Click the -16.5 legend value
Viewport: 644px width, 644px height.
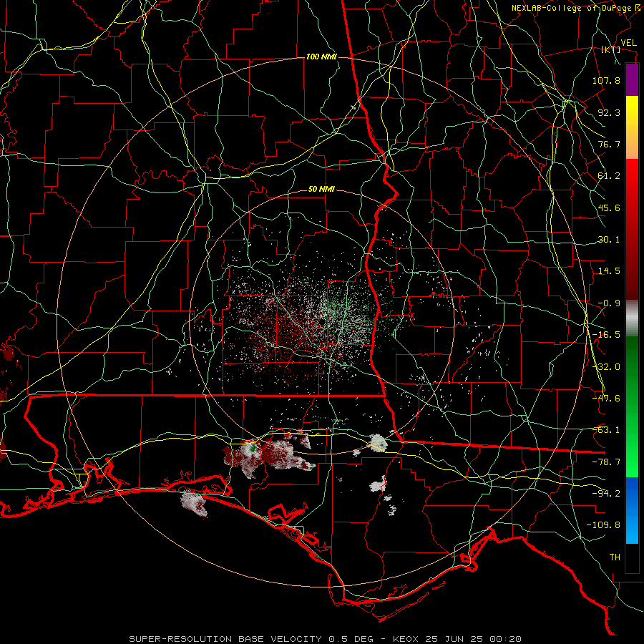click(606, 335)
